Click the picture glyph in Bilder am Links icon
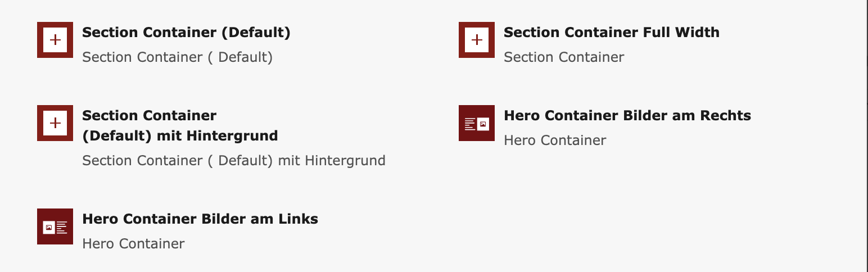Screen dimensions: 868x272 [49, 227]
